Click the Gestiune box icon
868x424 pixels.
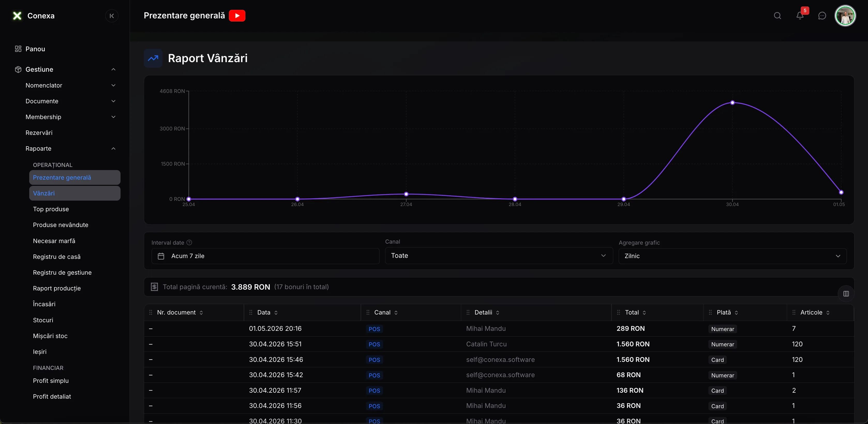18,69
